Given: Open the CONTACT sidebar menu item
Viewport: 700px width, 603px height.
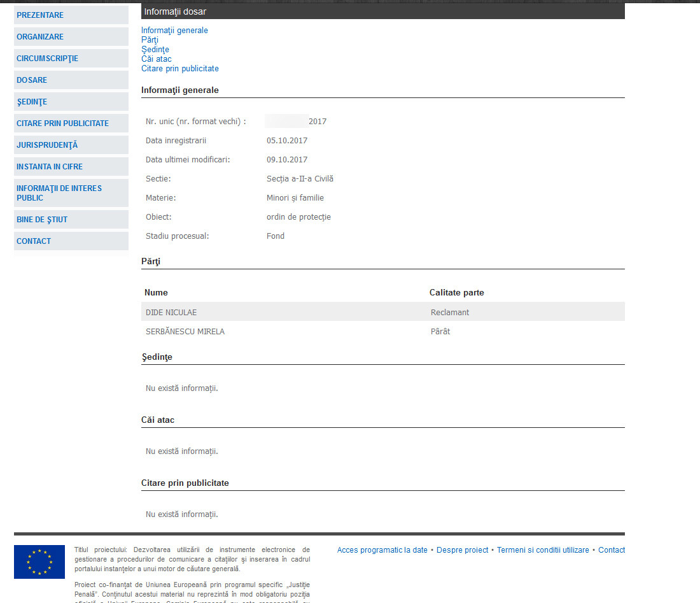Looking at the screenshot, I should tap(34, 241).
